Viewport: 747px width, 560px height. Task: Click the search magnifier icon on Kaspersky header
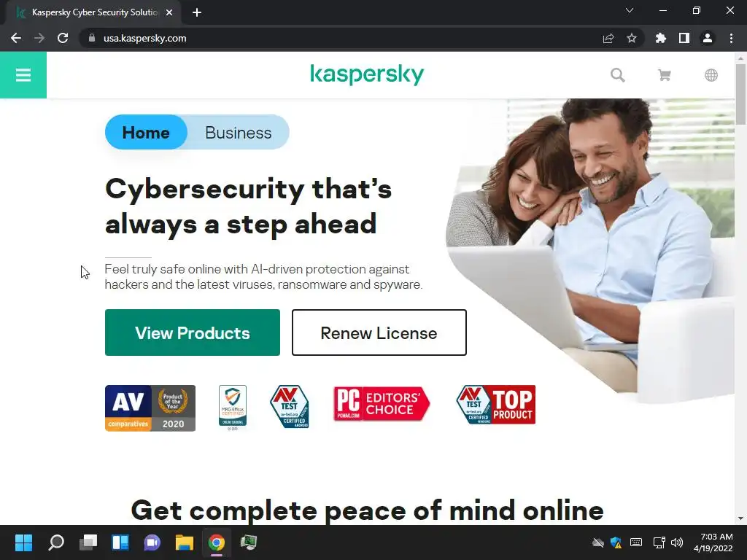coord(617,75)
